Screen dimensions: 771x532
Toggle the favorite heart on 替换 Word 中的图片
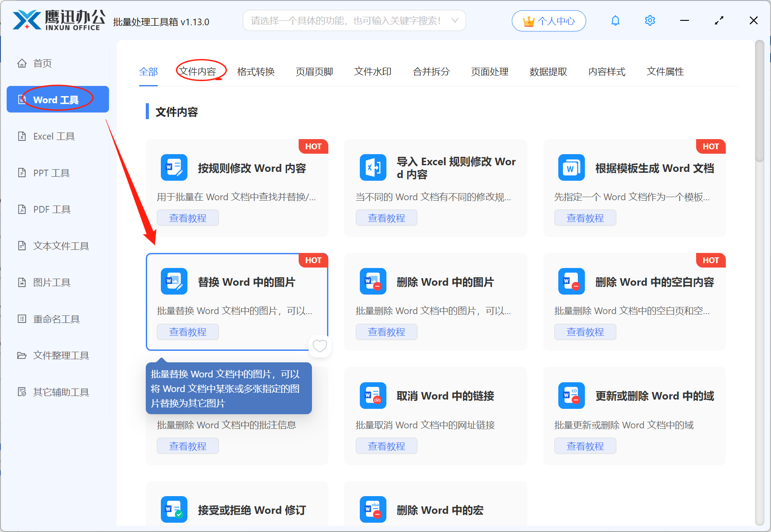point(320,346)
